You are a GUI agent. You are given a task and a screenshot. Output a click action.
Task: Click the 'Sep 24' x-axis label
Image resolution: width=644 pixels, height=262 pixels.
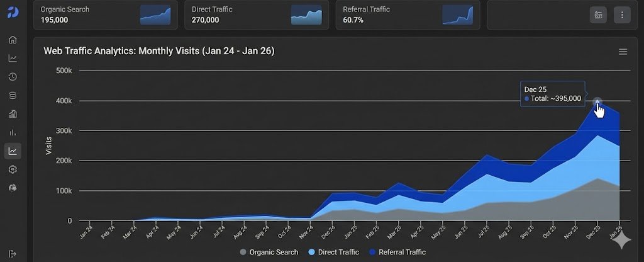[x=262, y=232]
